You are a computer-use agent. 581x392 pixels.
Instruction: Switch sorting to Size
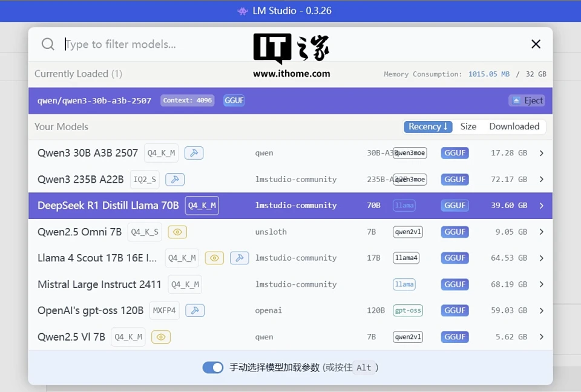468,126
